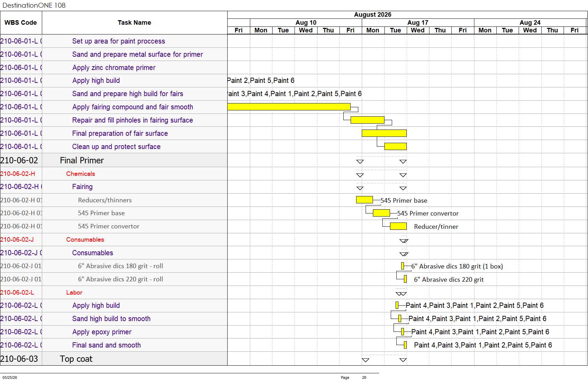The image size is (588, 382).
Task: Click the Final preparation of fair surface task
Action: tap(120, 133)
